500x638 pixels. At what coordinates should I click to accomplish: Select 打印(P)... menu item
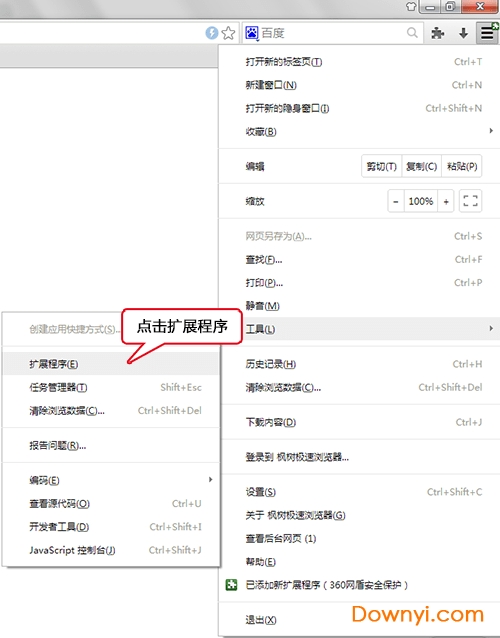pyautogui.click(x=360, y=283)
